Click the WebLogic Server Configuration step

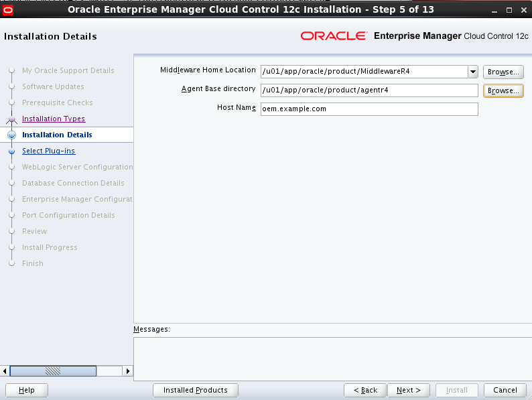[77, 167]
